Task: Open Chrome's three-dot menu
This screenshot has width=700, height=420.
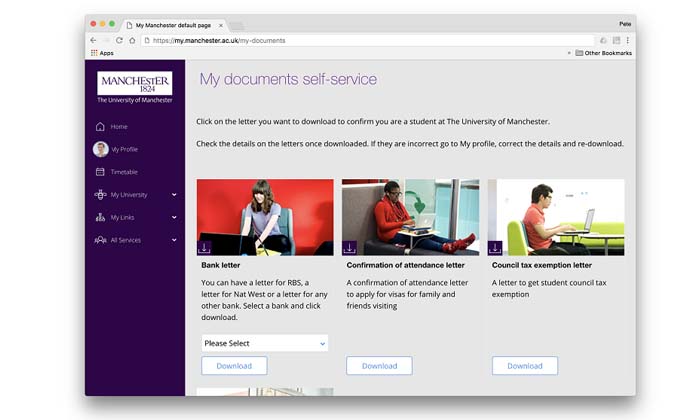Action: [x=628, y=40]
